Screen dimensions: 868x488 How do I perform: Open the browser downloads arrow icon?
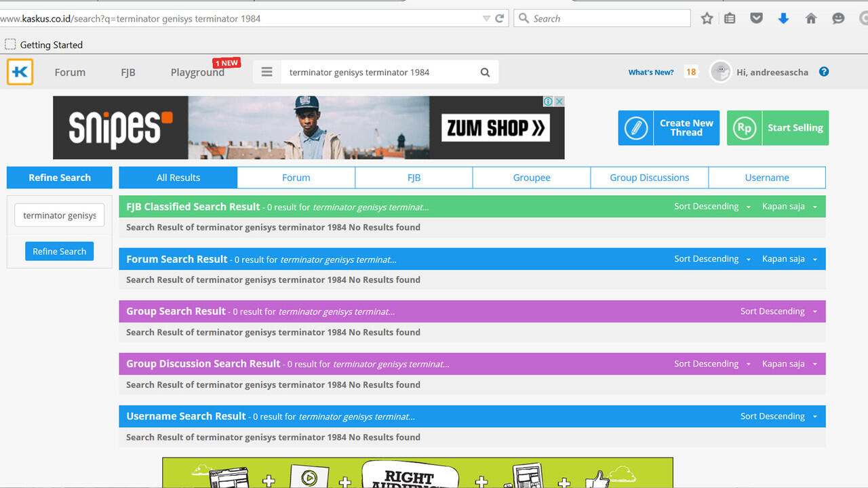pyautogui.click(x=783, y=18)
